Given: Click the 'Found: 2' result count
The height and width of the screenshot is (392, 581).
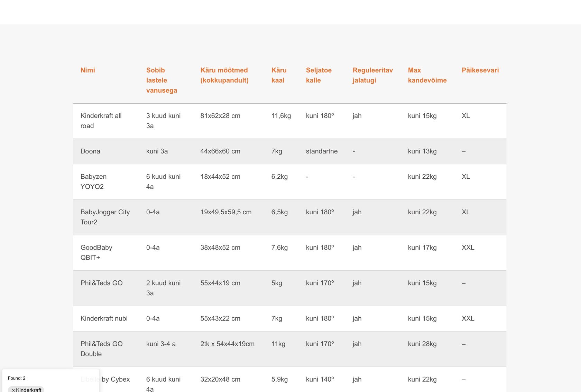Looking at the screenshot, I should tap(17, 378).
